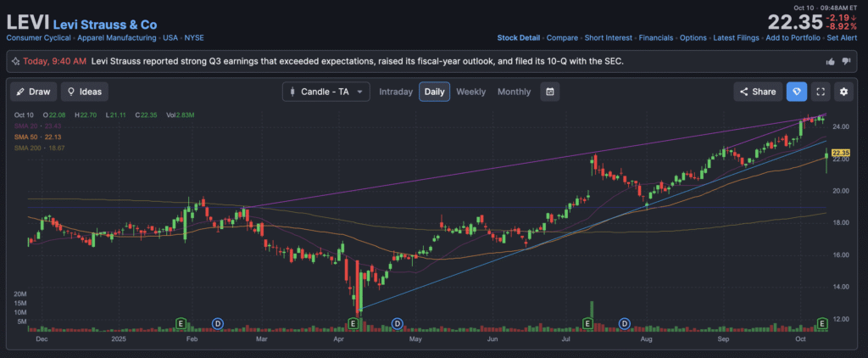Click the first dividend D marker
Screen dimensions: 868x358
(217, 323)
